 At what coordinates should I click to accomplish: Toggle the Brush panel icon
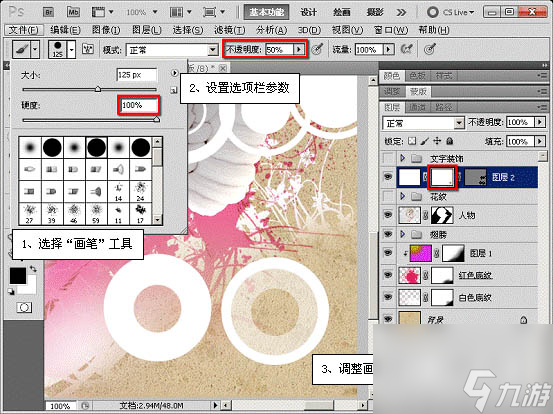[x=88, y=49]
